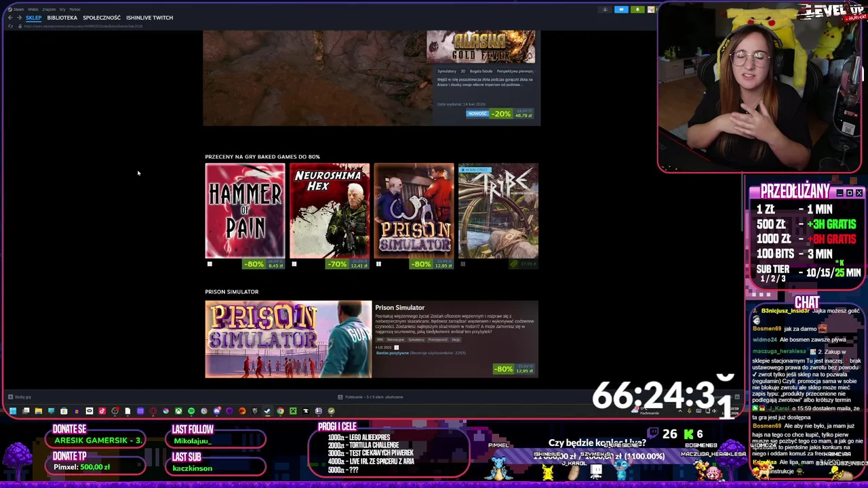Click the -80% price in Prison Simulator feature
This screenshot has height=488, width=868.
click(514, 369)
